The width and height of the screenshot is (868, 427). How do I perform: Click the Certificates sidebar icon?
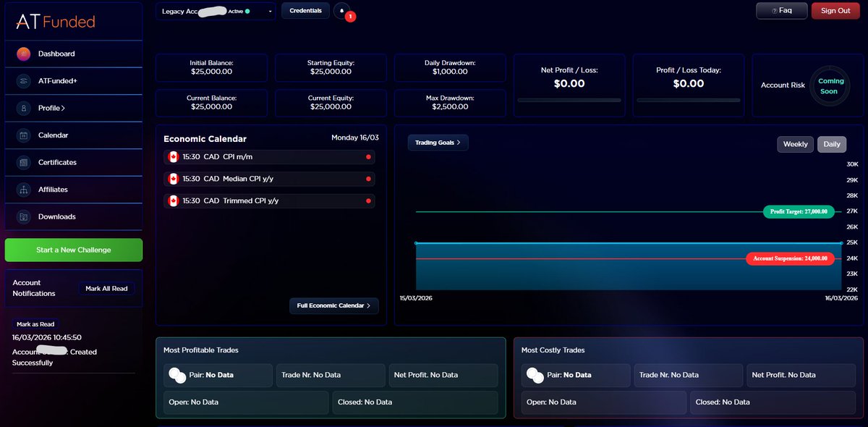point(23,162)
